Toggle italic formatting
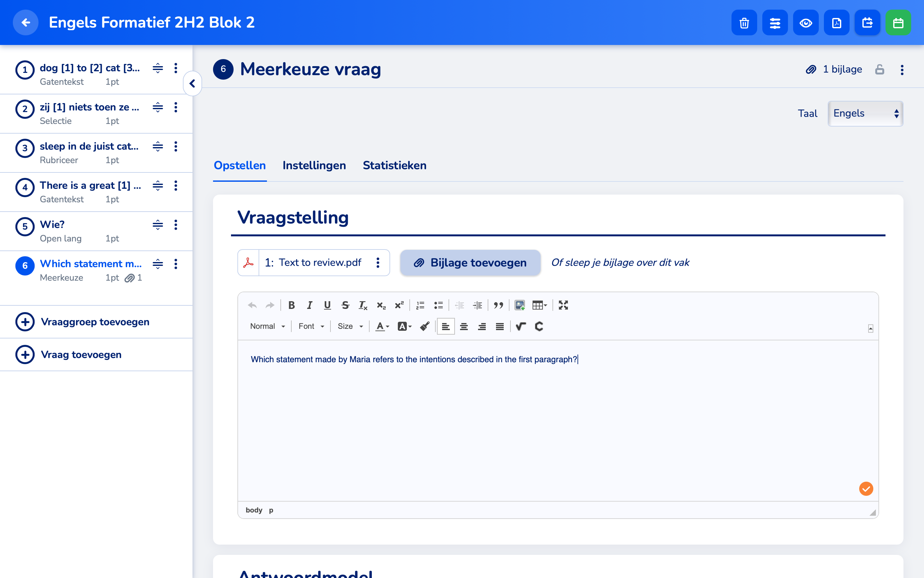This screenshot has width=924, height=578. [310, 305]
